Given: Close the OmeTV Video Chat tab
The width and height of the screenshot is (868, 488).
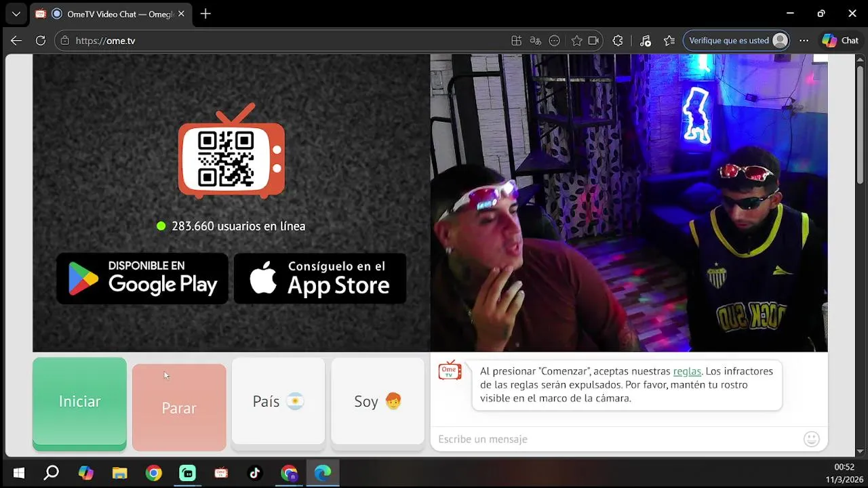Looking at the screenshot, I should coord(181,14).
